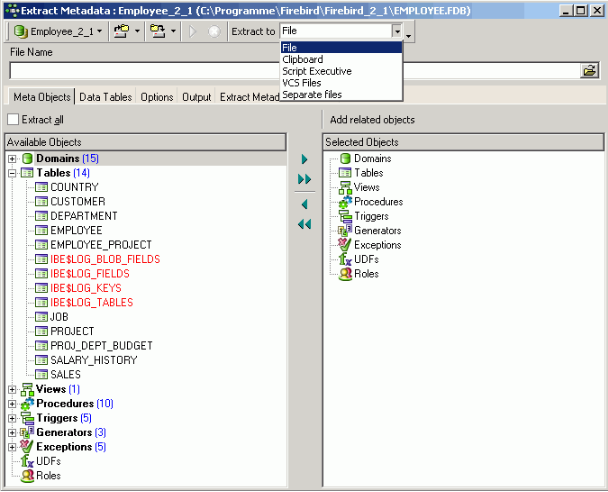The image size is (608, 492).
Task: Click the Employee_2_1 database selector button
Action: click(59, 32)
